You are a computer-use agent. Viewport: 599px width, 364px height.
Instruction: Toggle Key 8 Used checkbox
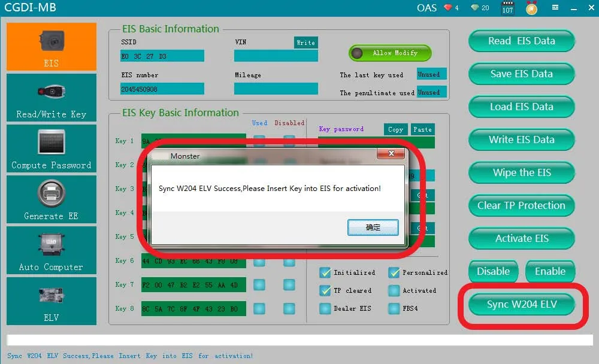coord(259,308)
